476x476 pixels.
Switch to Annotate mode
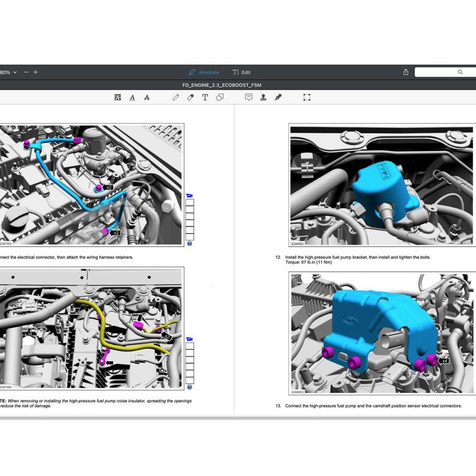coord(204,72)
